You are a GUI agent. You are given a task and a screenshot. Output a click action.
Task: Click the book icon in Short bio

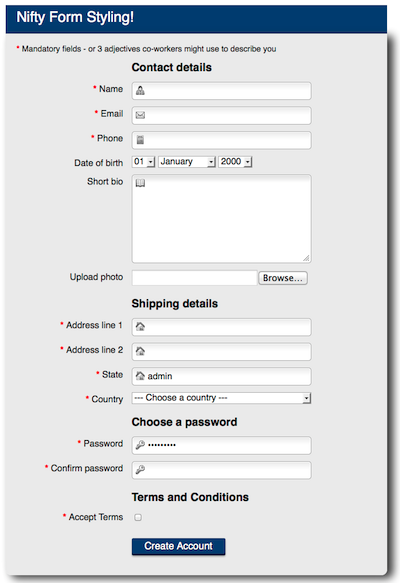(140, 183)
